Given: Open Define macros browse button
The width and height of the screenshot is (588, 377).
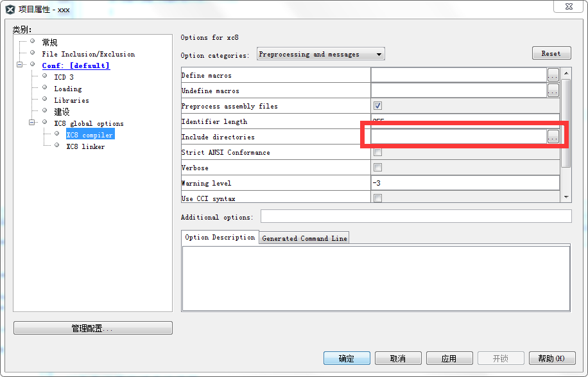Looking at the screenshot, I should coord(553,75).
